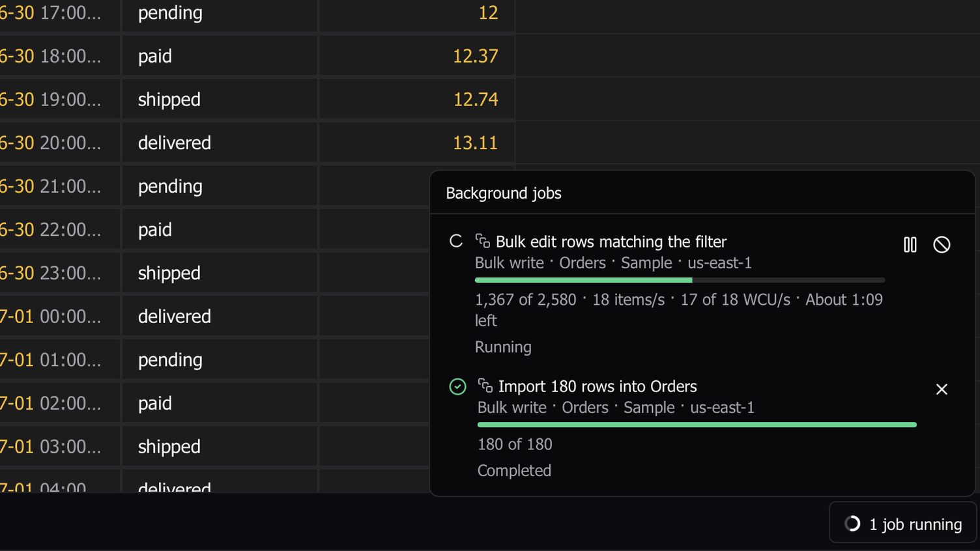Screen dimensions: 980x551
Task: Select the shipped cell in the 03:00 row
Action: 220,447
